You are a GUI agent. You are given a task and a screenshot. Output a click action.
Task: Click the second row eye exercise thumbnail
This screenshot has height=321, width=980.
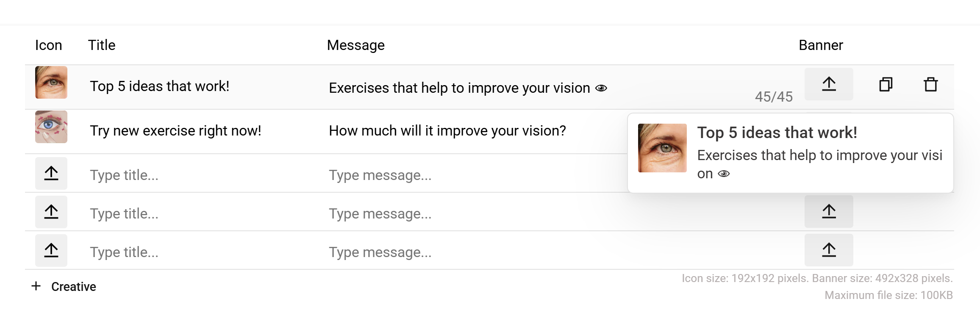(x=51, y=127)
